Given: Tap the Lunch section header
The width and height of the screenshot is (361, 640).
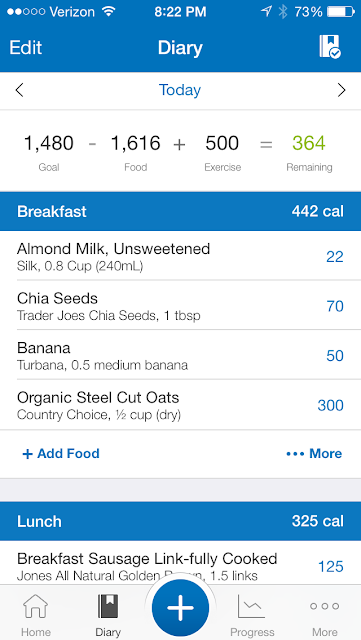Looking at the screenshot, I should pyautogui.click(x=180, y=521).
